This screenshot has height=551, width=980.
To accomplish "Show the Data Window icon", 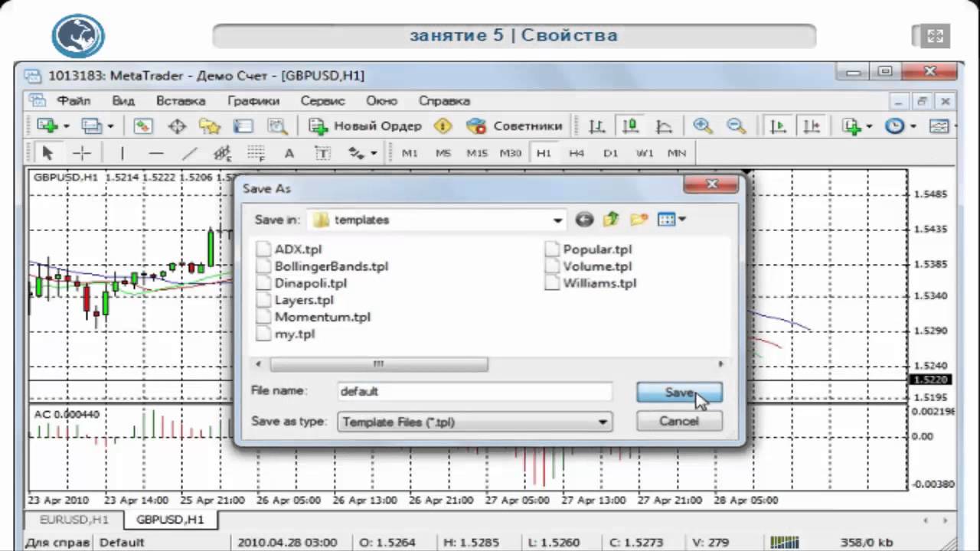I will pos(177,126).
